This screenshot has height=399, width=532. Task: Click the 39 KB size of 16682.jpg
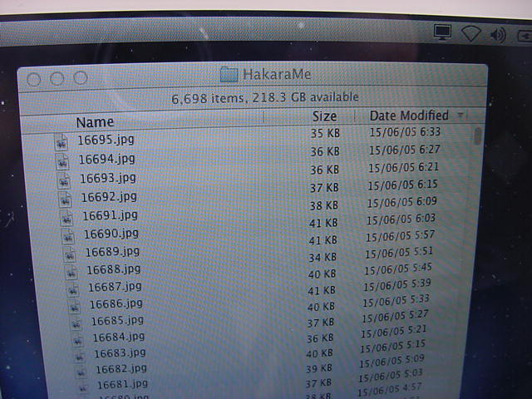click(x=319, y=368)
